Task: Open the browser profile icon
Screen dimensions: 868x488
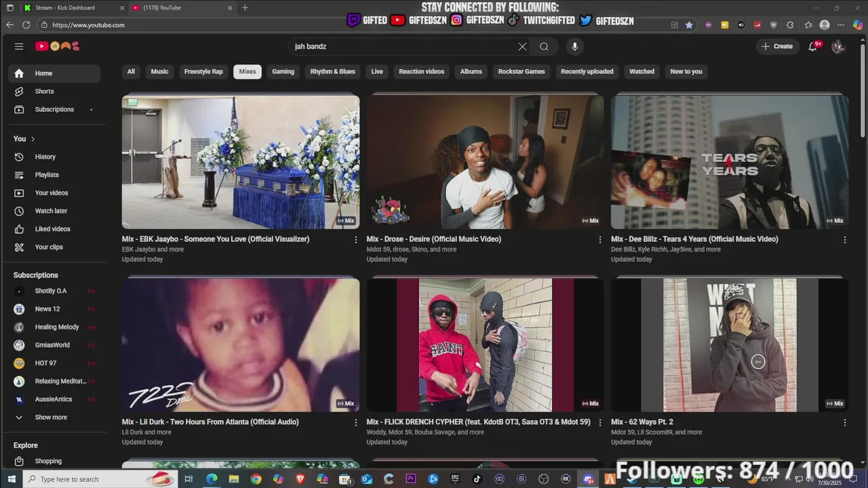Action: coord(825,25)
